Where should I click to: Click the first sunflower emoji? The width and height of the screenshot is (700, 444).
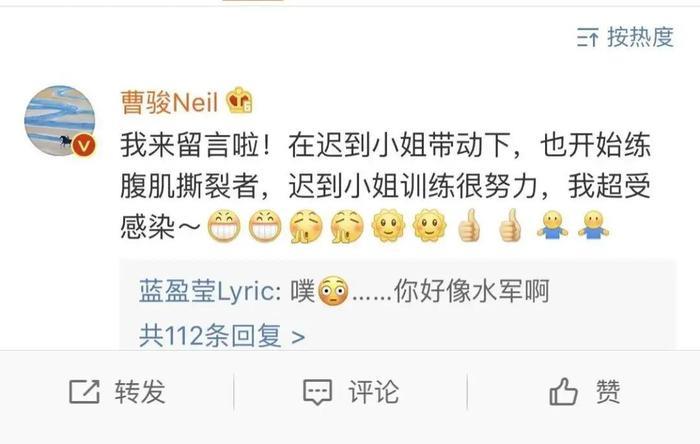[388, 225]
